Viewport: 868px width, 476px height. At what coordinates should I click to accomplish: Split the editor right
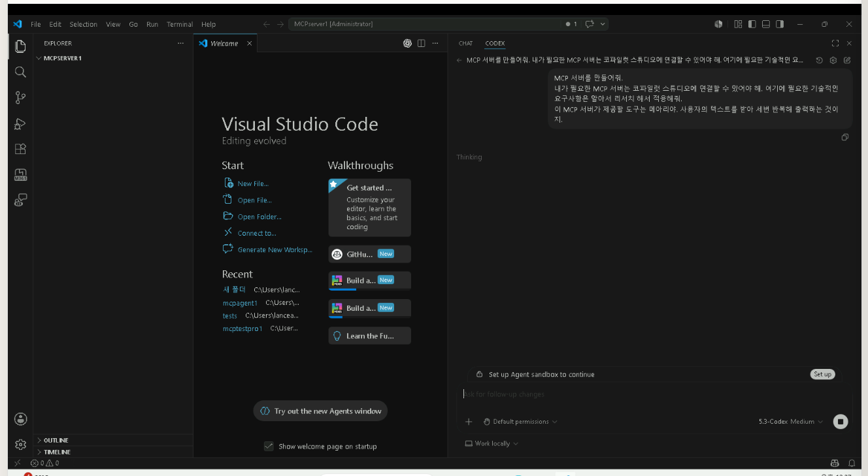tap(422, 43)
